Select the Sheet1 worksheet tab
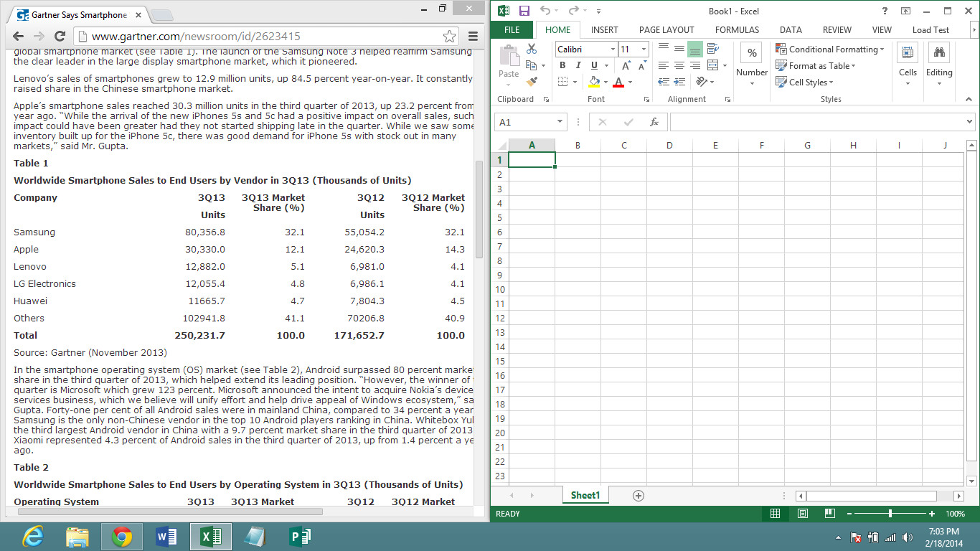 click(585, 495)
